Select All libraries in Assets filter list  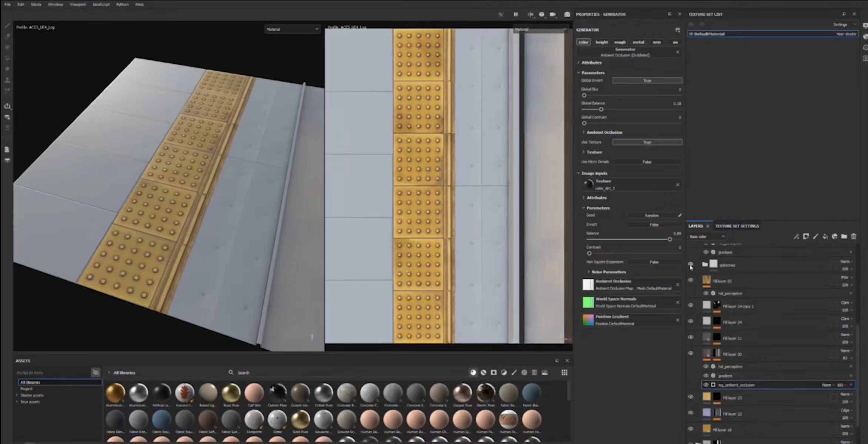point(60,382)
